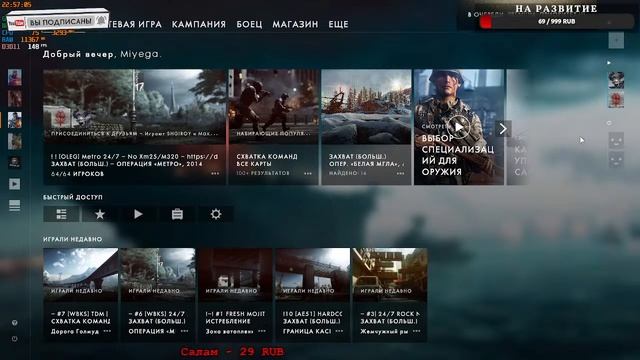Click the small arrow expander in right panel
This screenshot has width=640, height=360.
(x=609, y=63)
